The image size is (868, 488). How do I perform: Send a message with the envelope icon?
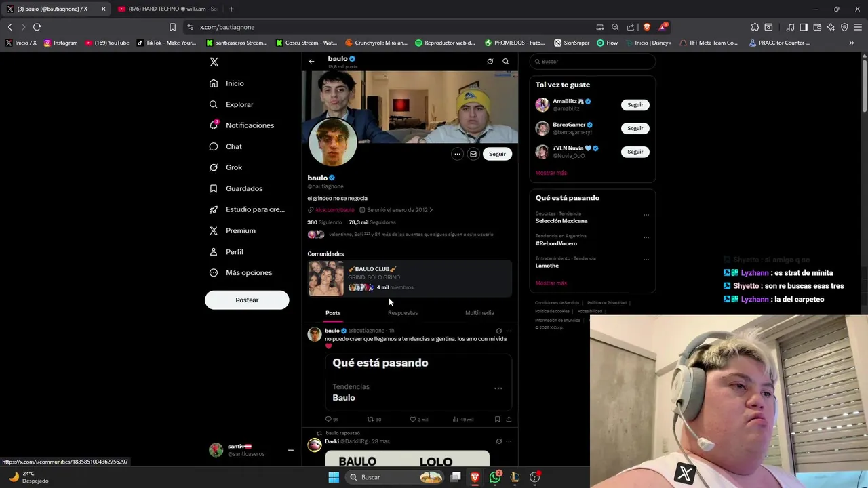473,154
